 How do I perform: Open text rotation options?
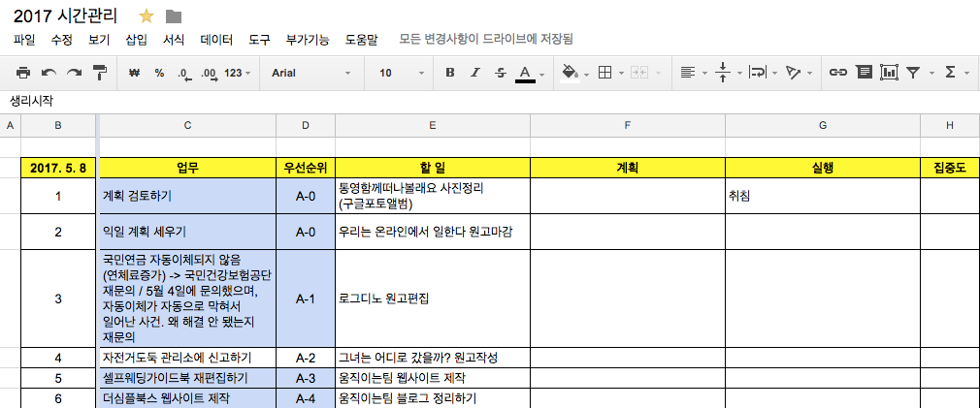793,73
